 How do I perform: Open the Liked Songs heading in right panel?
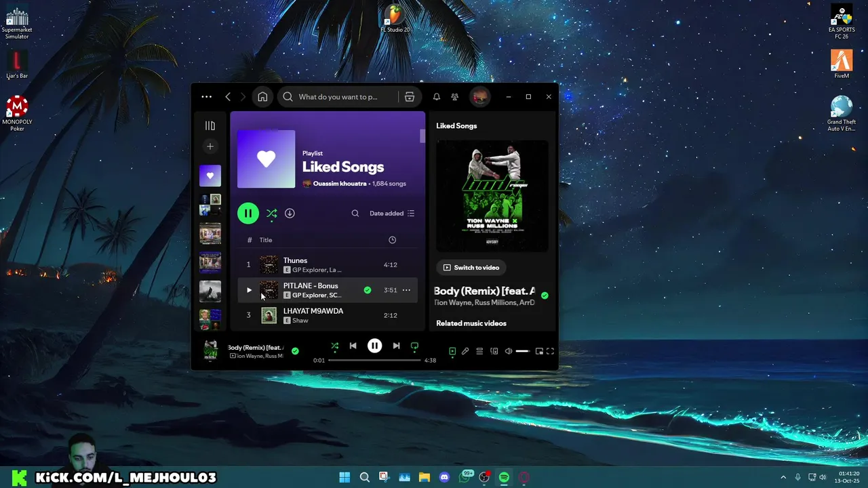pyautogui.click(x=456, y=126)
